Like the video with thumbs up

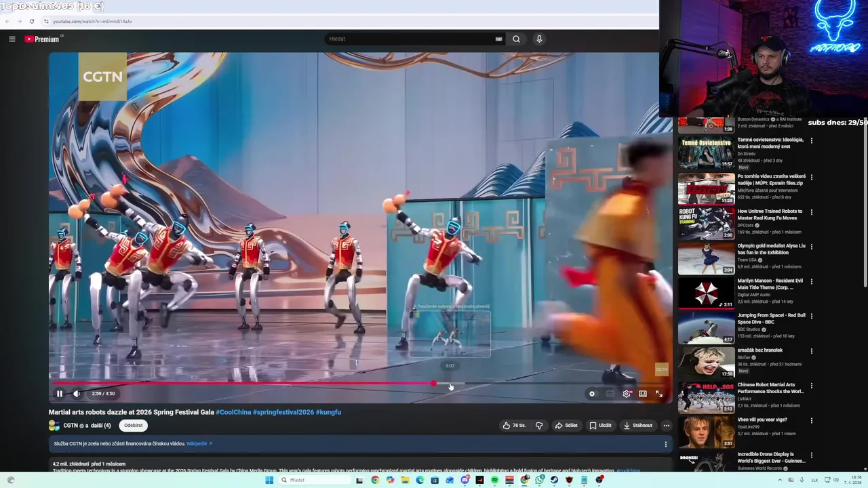[514, 426]
